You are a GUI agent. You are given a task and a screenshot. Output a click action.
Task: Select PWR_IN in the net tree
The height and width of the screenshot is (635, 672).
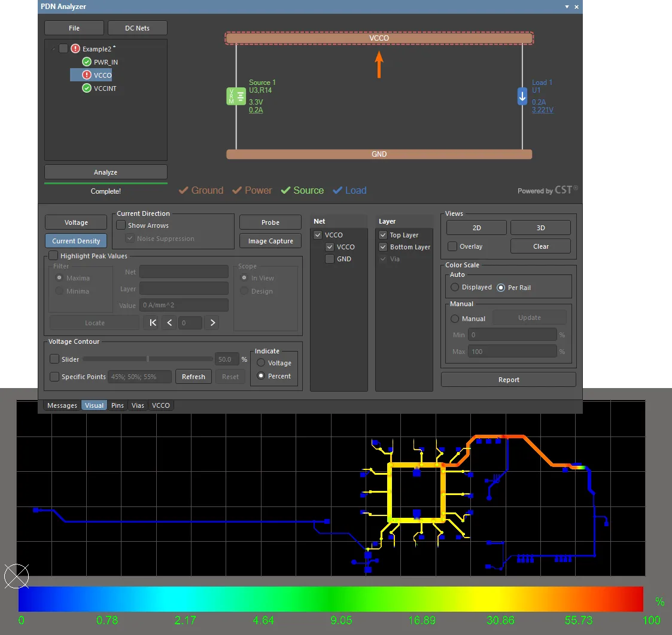106,62
